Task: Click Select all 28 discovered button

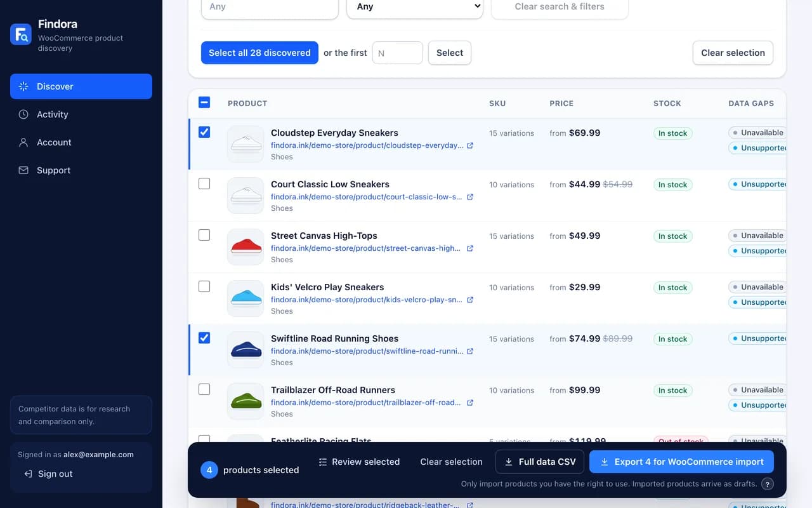Action: pos(259,53)
